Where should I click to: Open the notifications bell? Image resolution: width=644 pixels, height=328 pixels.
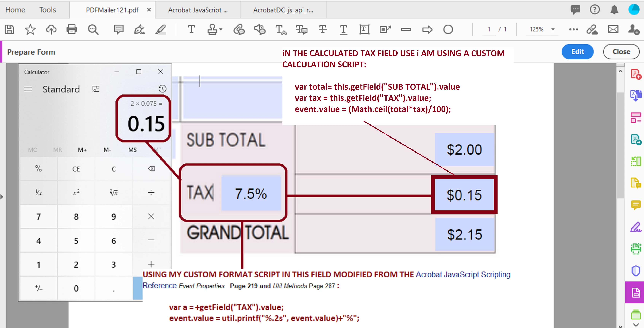coord(614,10)
